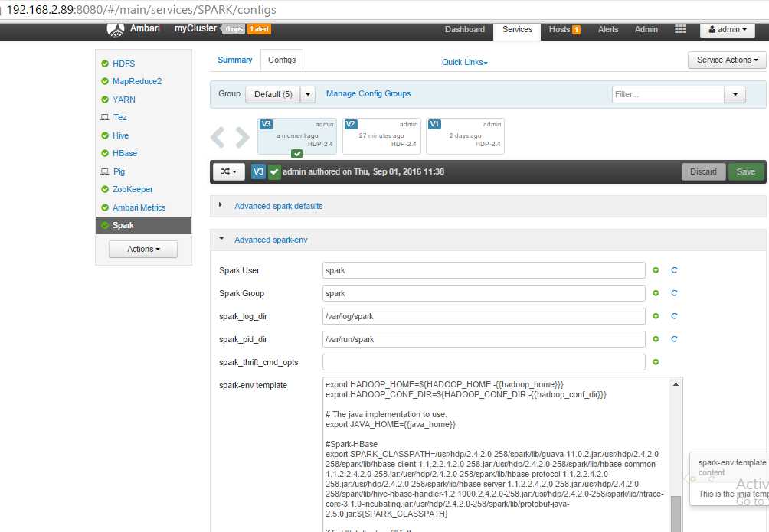
Task: Open the admin user menu
Action: (728, 29)
